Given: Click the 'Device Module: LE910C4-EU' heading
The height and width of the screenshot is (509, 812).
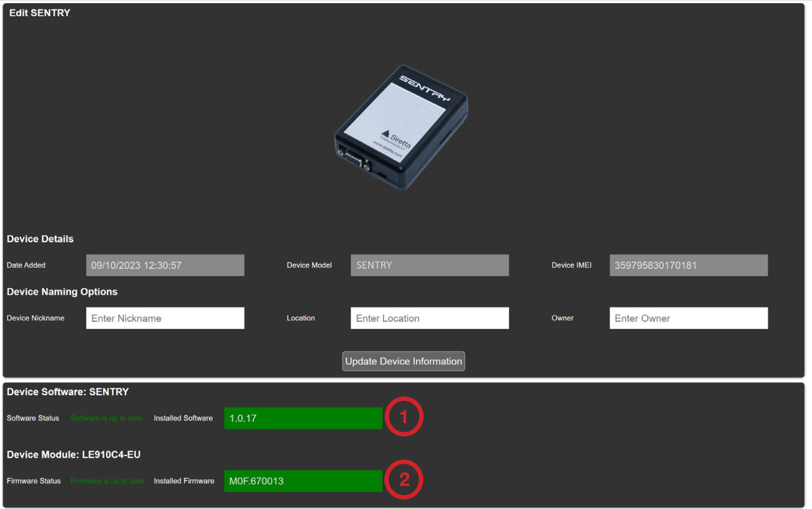Looking at the screenshot, I should tap(73, 455).
